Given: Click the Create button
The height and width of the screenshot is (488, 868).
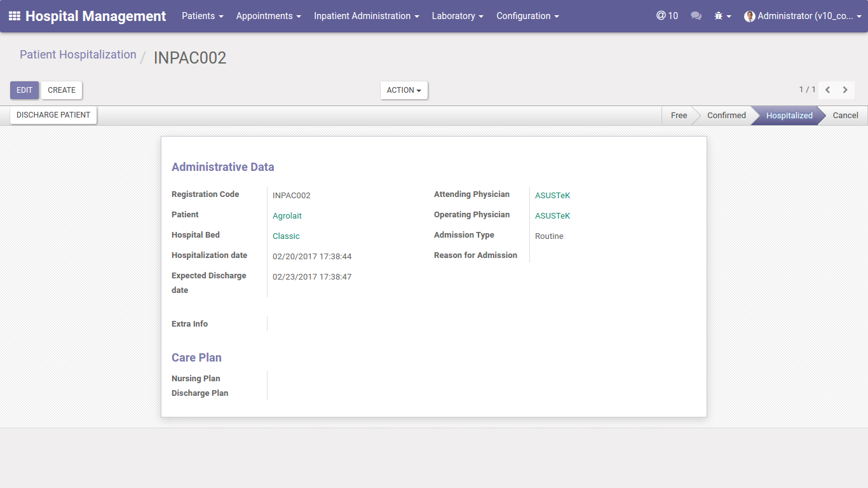Looking at the screenshot, I should [x=62, y=90].
